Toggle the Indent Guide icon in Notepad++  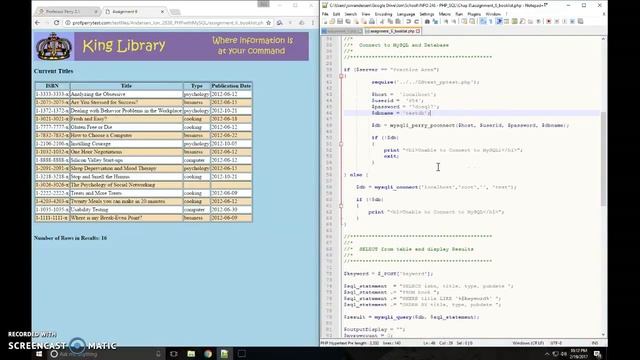click(x=500, y=21)
